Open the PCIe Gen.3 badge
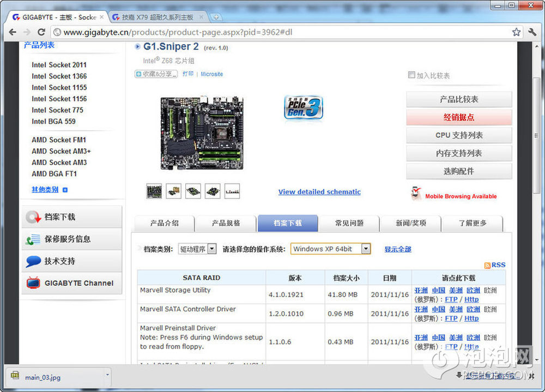The width and height of the screenshot is (545, 392). coord(304,107)
